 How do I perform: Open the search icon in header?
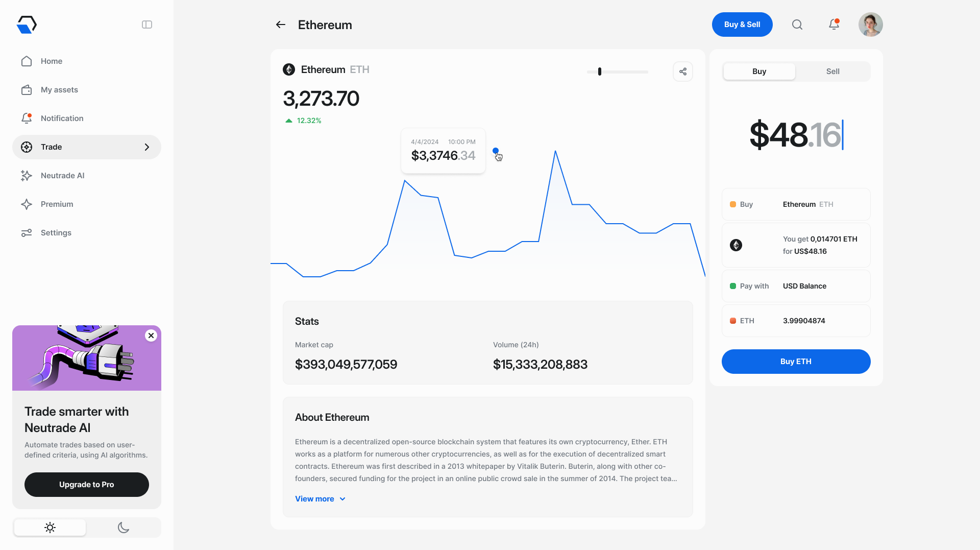point(797,25)
